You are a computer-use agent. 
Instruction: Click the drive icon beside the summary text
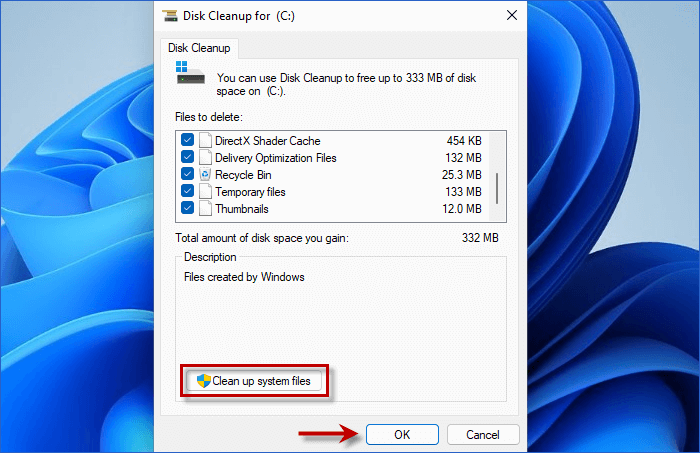point(190,73)
